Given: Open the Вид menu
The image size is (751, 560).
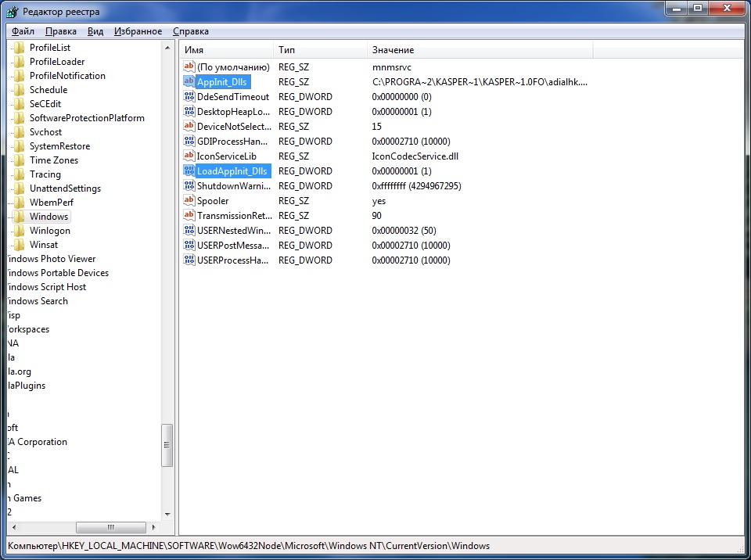Looking at the screenshot, I should tap(95, 31).
